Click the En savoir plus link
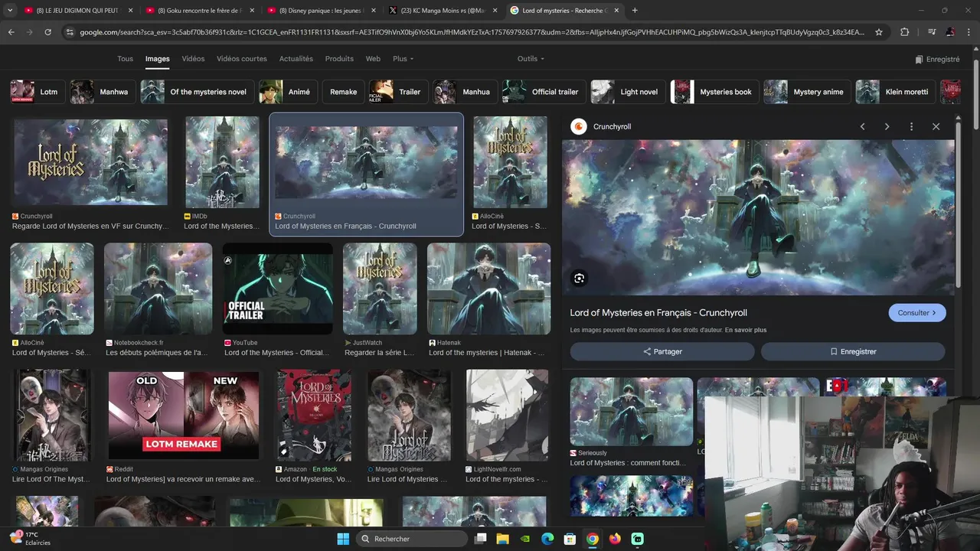The width and height of the screenshot is (980, 551). [746, 330]
